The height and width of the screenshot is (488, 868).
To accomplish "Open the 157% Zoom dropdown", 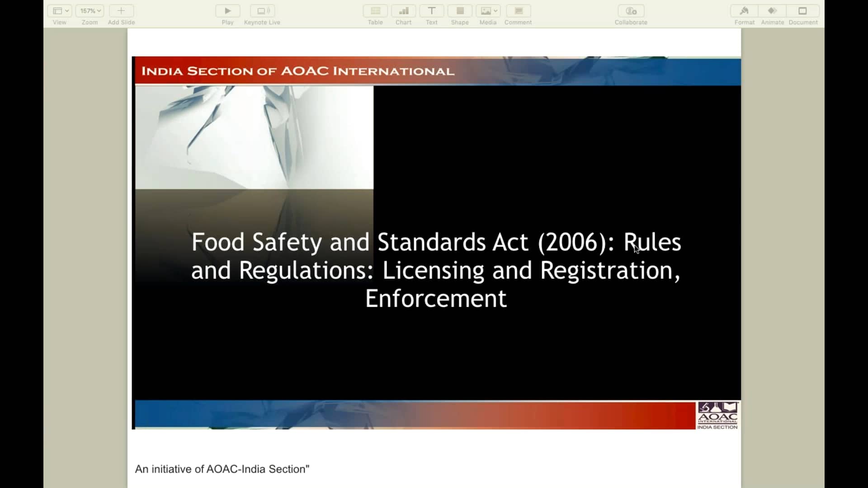I will (x=90, y=11).
